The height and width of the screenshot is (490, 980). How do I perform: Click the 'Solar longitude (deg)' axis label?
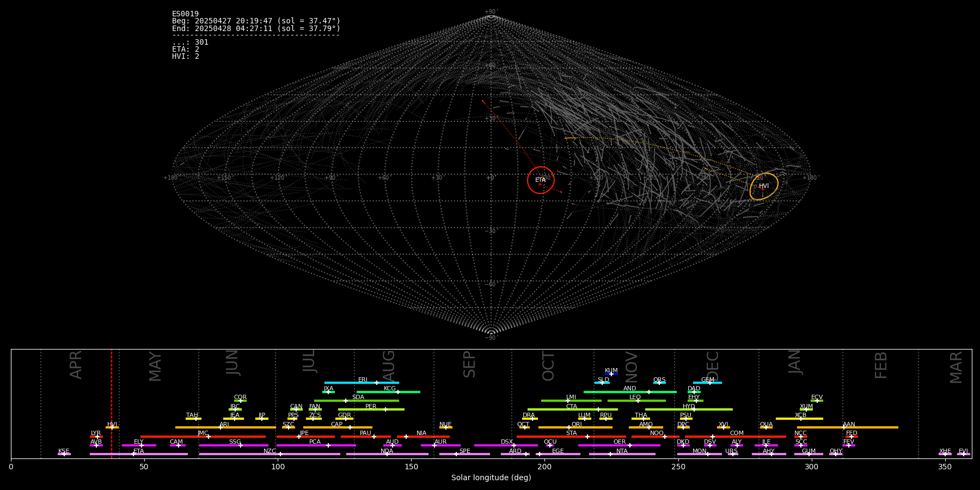click(x=491, y=478)
